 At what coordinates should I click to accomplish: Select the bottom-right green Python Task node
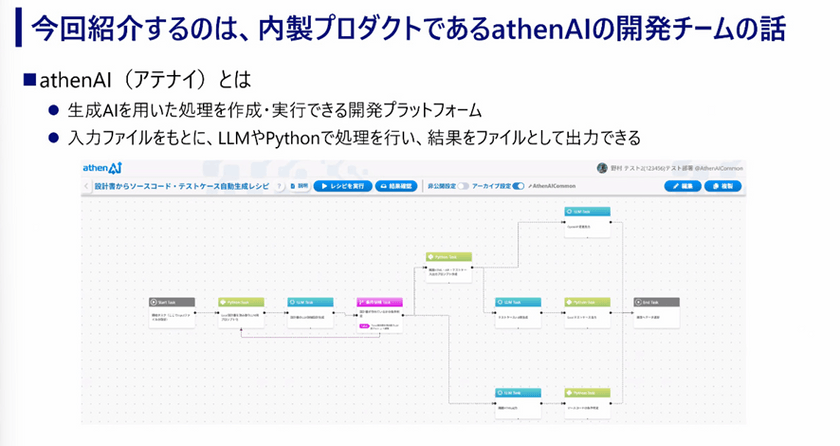(587, 393)
